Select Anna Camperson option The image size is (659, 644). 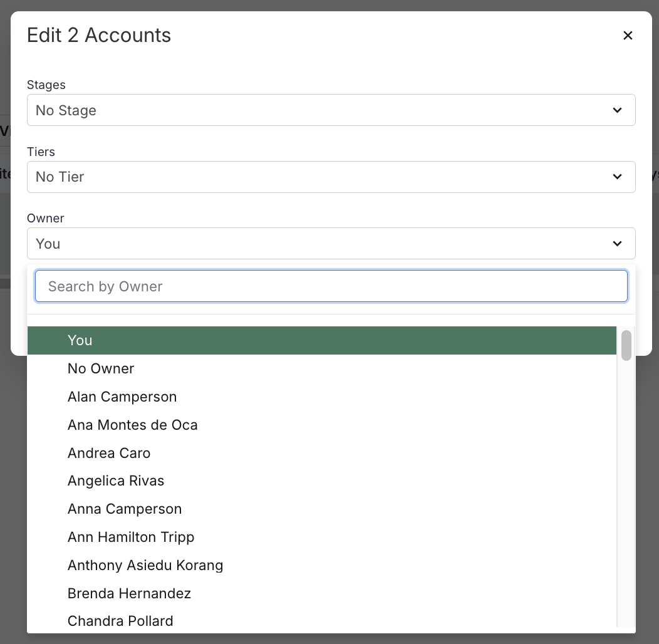125,509
